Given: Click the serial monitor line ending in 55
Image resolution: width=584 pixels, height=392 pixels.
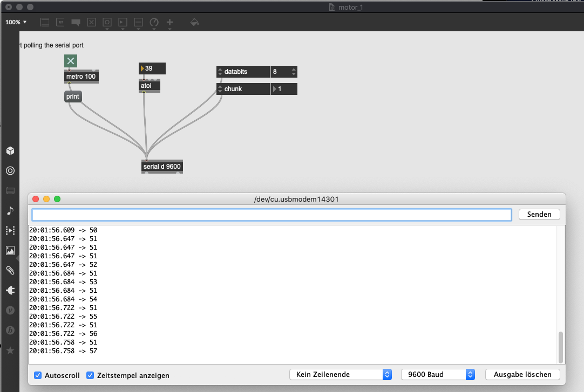Looking at the screenshot, I should (63, 317).
